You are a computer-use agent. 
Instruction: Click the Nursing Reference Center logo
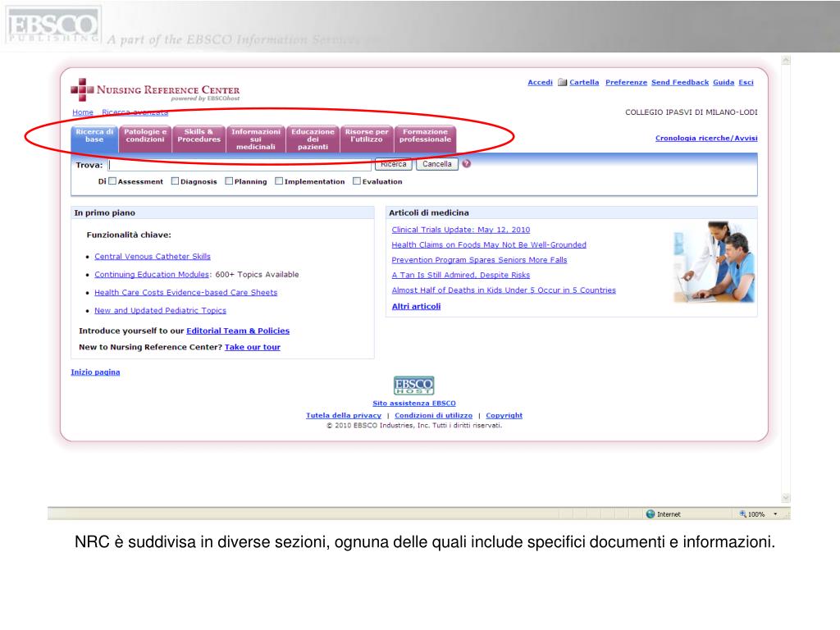click(155, 90)
